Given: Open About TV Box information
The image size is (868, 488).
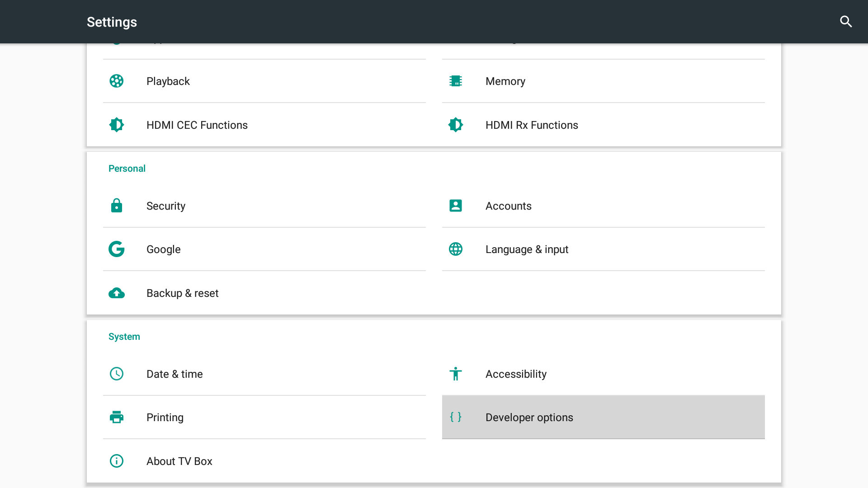Looking at the screenshot, I should [179, 461].
